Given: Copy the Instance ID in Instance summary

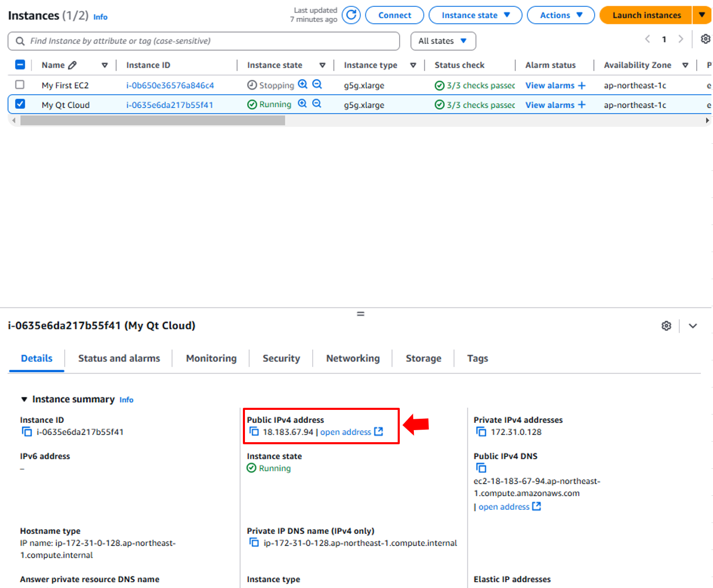Looking at the screenshot, I should pyautogui.click(x=27, y=432).
